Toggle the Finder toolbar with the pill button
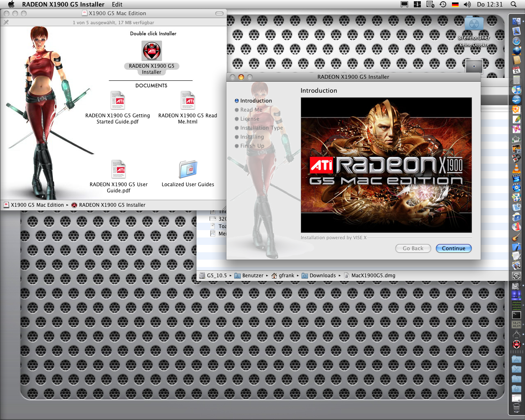The height and width of the screenshot is (420, 525). tap(219, 14)
